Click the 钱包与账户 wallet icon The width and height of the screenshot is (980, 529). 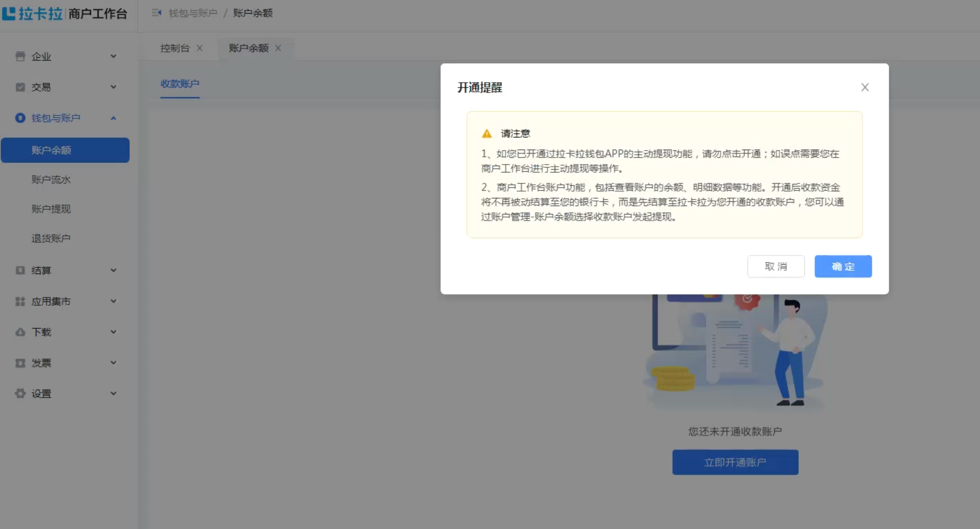20,118
